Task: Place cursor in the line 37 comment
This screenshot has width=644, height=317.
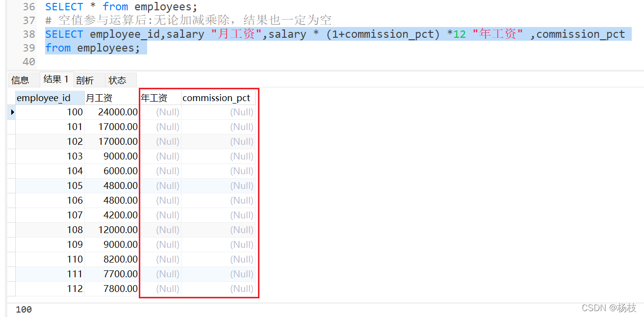Action: tap(188, 20)
